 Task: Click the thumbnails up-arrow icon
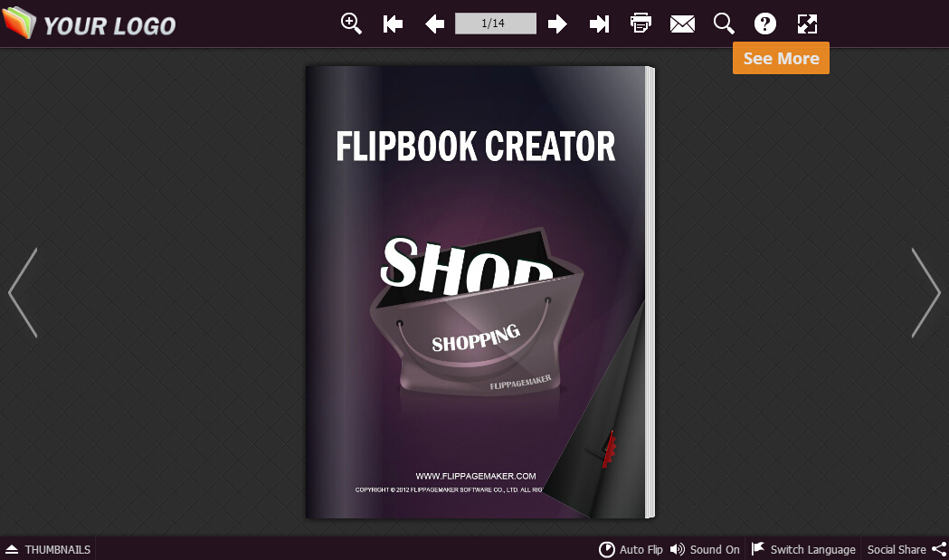[x=12, y=549]
